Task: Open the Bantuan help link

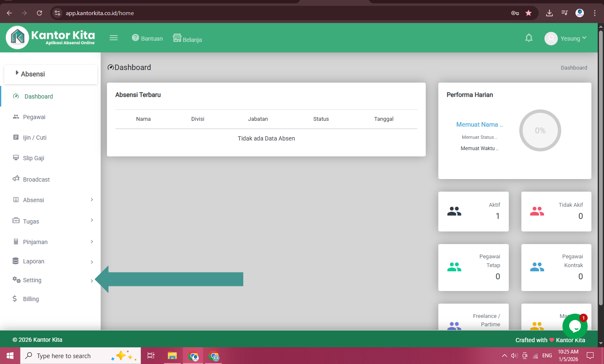Action: 147,38
